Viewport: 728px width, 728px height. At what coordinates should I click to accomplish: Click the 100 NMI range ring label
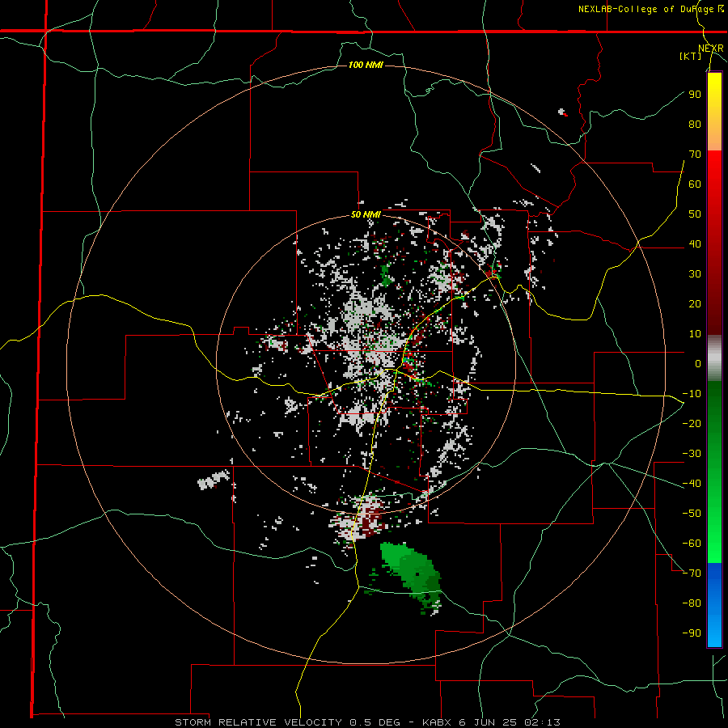pyautogui.click(x=366, y=65)
